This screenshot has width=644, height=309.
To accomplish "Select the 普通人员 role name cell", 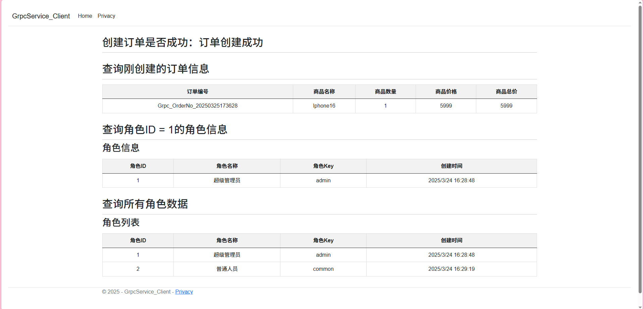I will click(227, 269).
